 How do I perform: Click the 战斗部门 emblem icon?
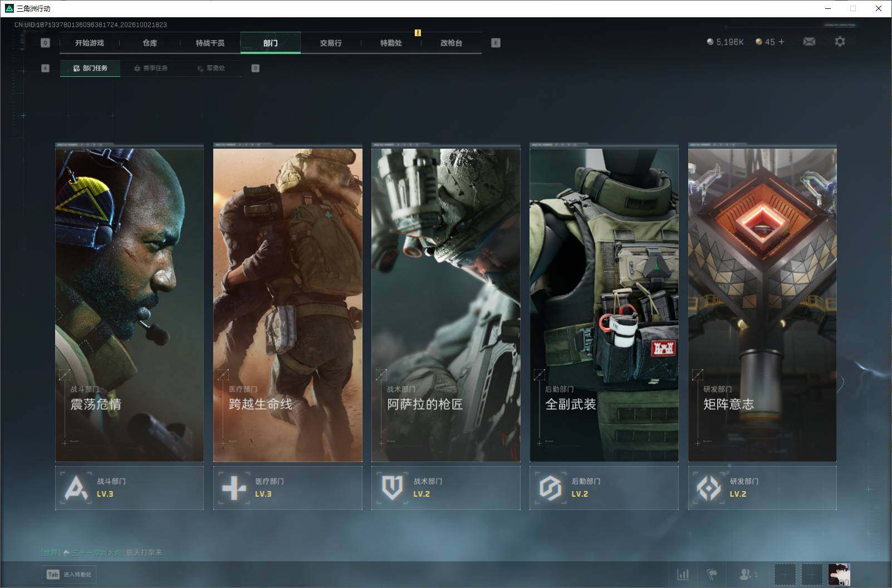[x=76, y=488]
